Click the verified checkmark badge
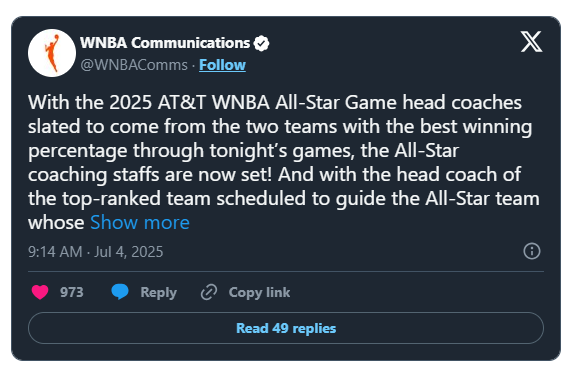The height and width of the screenshot is (379, 571). coord(261,43)
